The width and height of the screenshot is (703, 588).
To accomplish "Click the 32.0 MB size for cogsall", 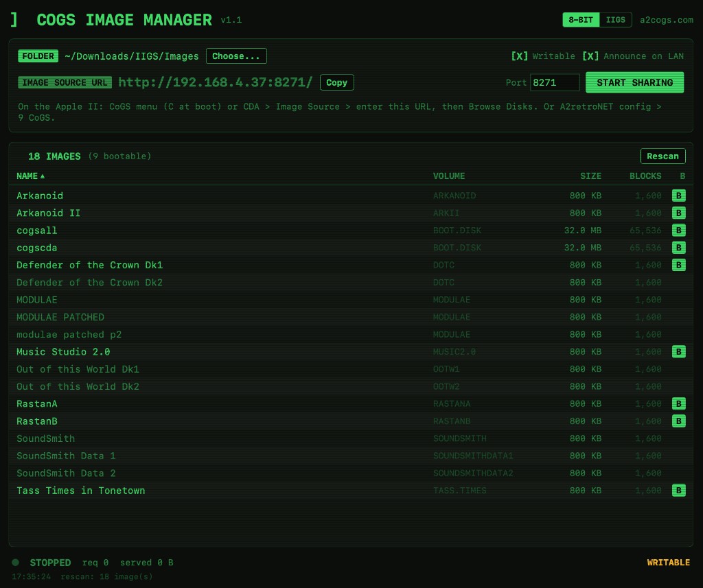I will coord(582,231).
